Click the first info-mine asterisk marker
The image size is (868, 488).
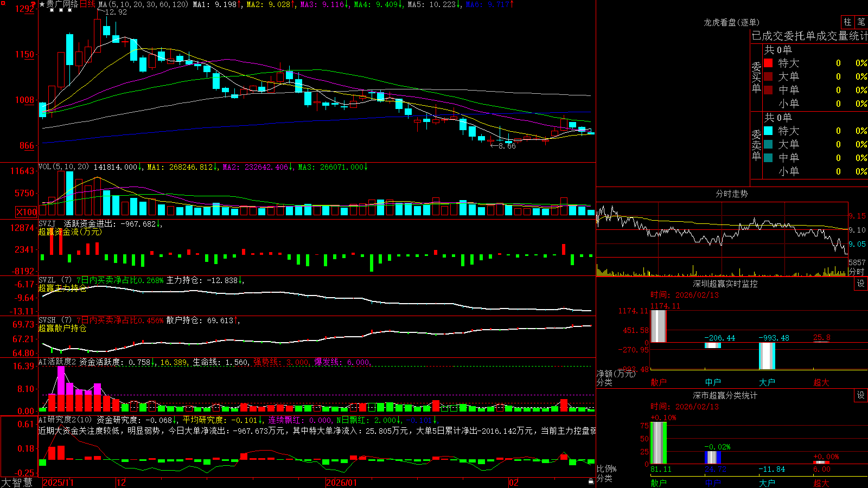click(x=52, y=10)
